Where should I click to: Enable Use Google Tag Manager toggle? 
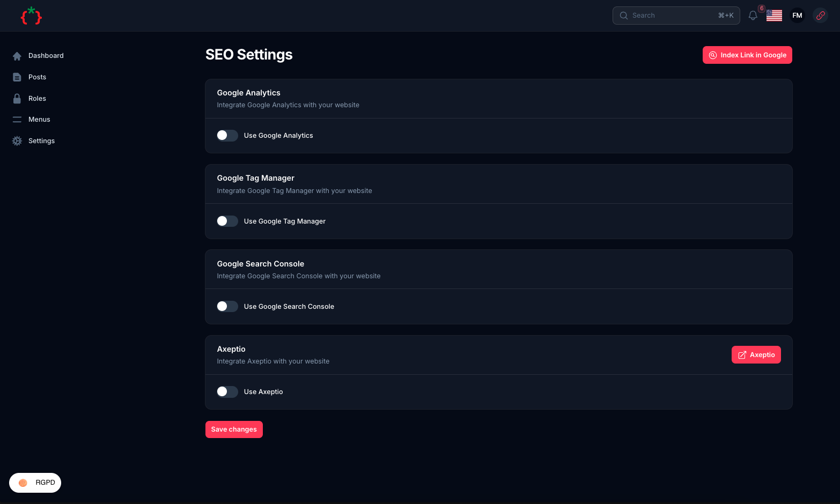click(x=227, y=221)
